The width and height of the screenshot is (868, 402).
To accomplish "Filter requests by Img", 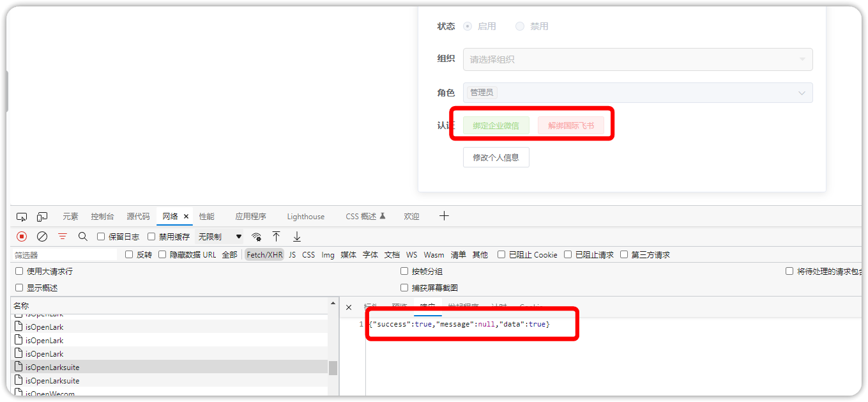I will (328, 254).
